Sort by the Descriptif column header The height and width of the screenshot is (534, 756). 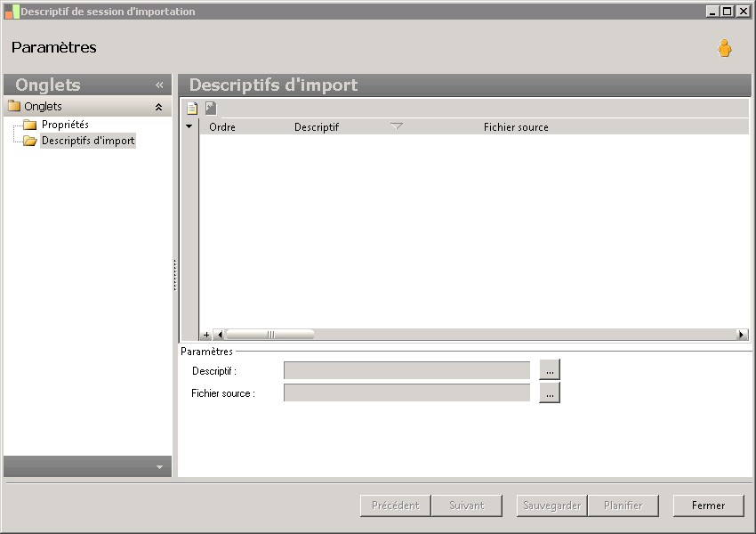pyautogui.click(x=317, y=127)
